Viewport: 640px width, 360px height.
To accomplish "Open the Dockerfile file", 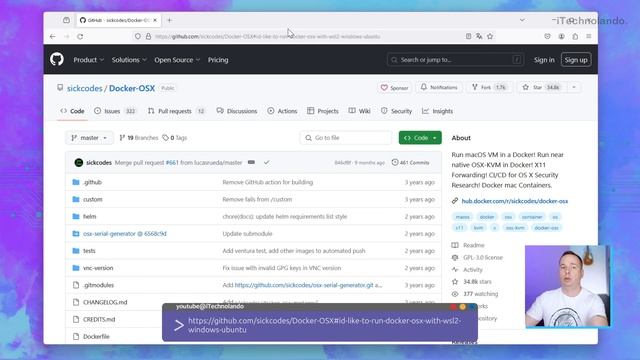I will click(x=96, y=336).
